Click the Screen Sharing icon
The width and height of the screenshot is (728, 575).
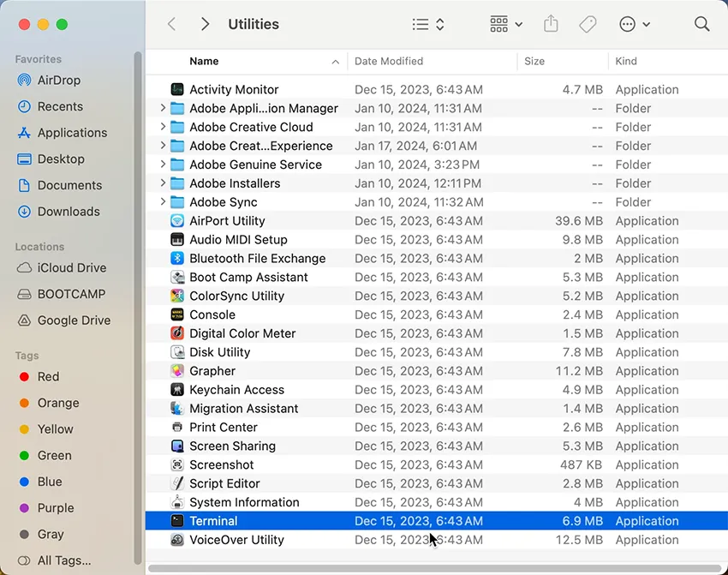pyautogui.click(x=177, y=446)
